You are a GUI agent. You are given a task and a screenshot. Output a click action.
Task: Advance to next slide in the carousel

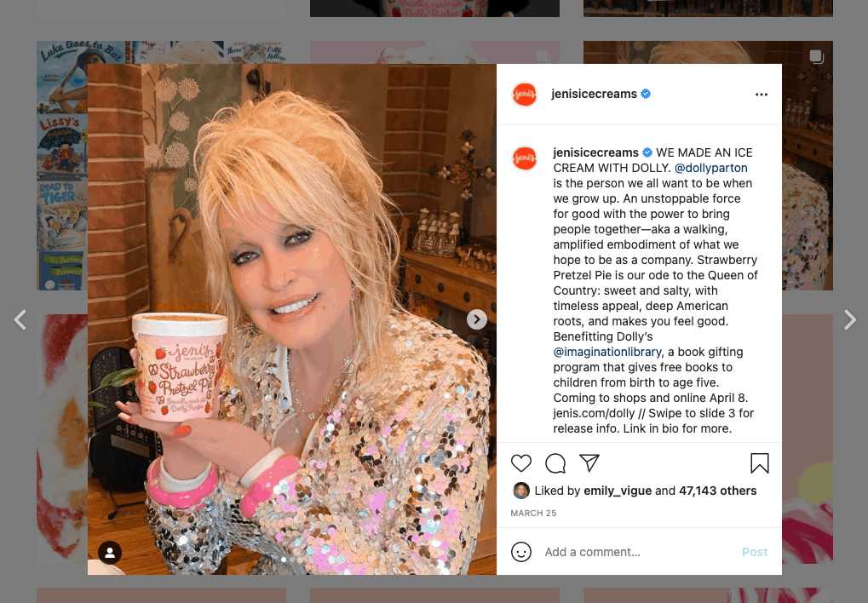click(477, 319)
